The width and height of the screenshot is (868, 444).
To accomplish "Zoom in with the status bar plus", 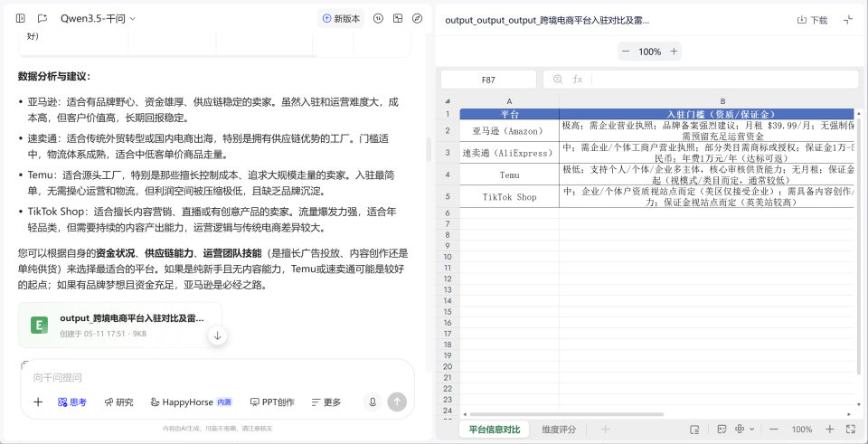I will point(829,429).
